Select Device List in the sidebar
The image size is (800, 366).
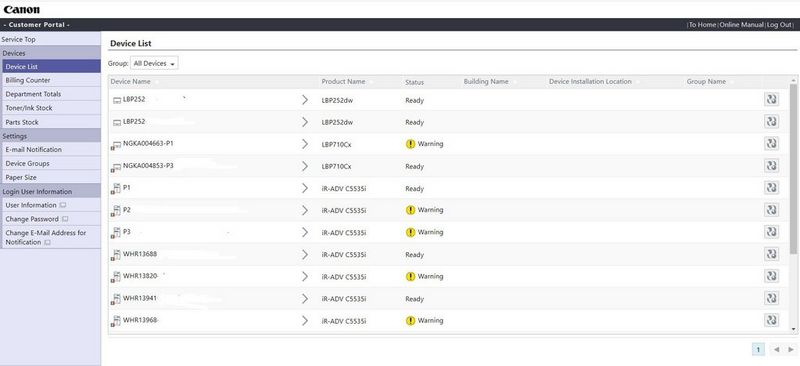(52, 66)
